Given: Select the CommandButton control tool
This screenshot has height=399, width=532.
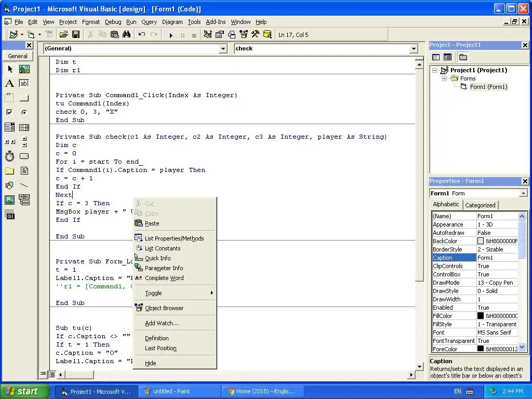Looking at the screenshot, I should click(24, 98).
